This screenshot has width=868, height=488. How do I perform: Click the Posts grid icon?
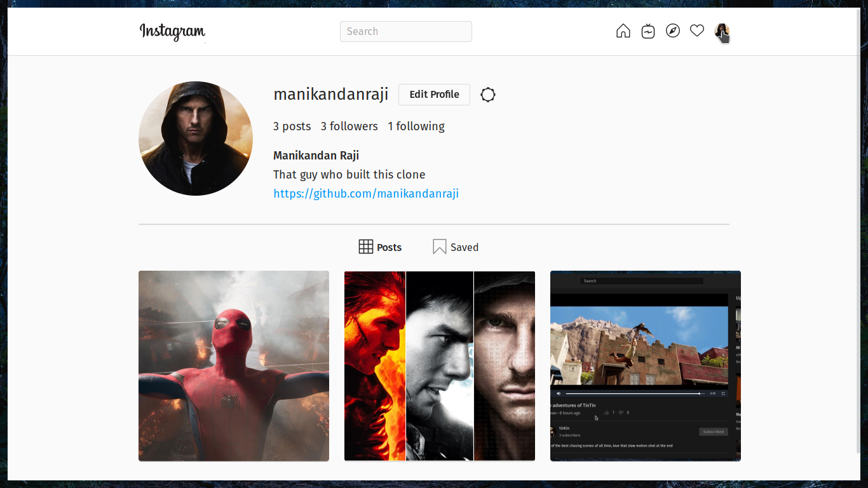pyautogui.click(x=366, y=247)
